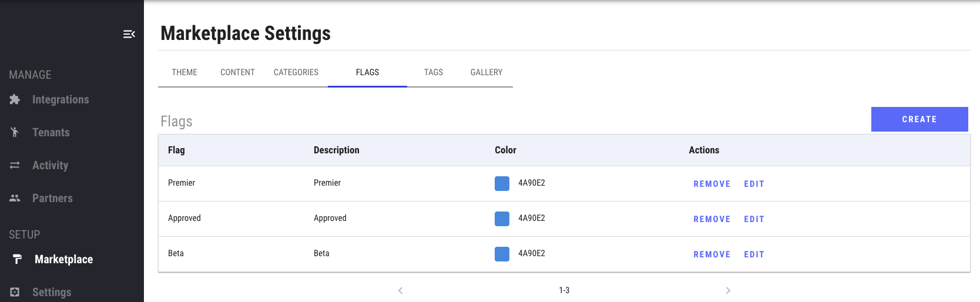Remove the Beta flag
Image resolution: width=980 pixels, height=302 pixels.
(x=711, y=254)
